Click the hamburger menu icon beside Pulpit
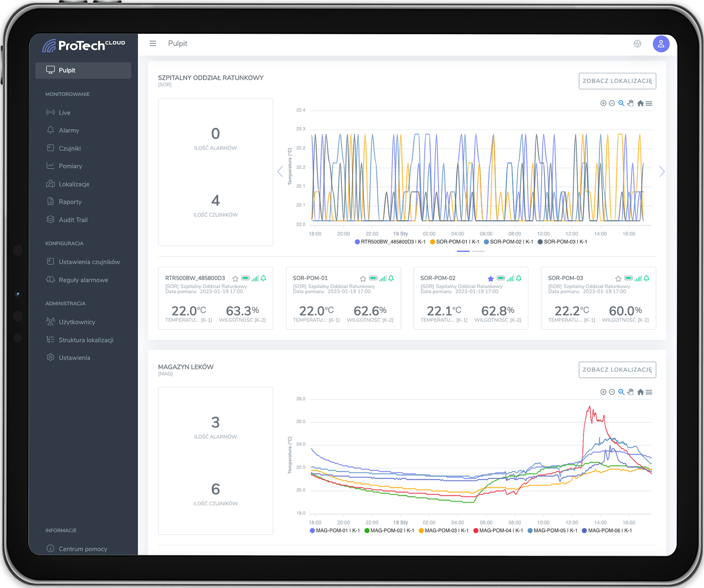The width and height of the screenshot is (704, 588). [153, 44]
